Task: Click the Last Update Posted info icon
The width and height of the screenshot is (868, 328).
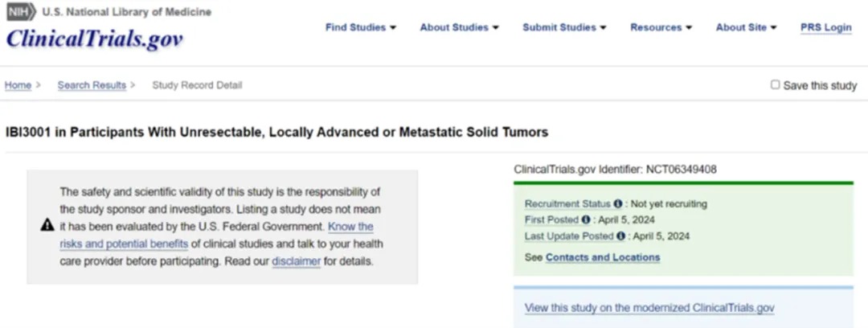Action: click(620, 236)
